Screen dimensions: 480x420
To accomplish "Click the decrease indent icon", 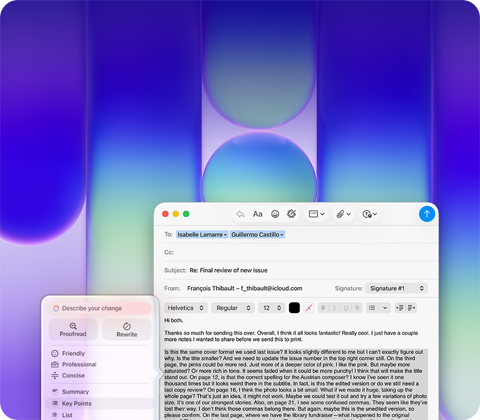I will coord(400,308).
